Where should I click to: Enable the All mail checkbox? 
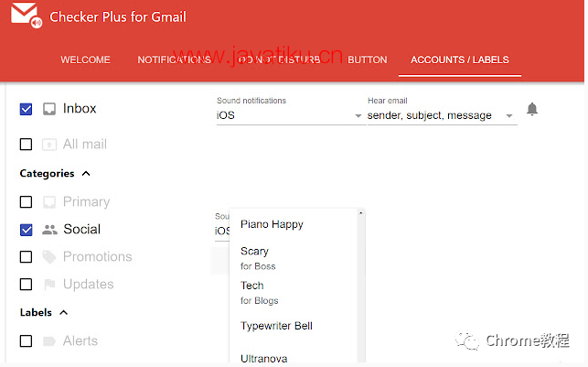tap(26, 144)
